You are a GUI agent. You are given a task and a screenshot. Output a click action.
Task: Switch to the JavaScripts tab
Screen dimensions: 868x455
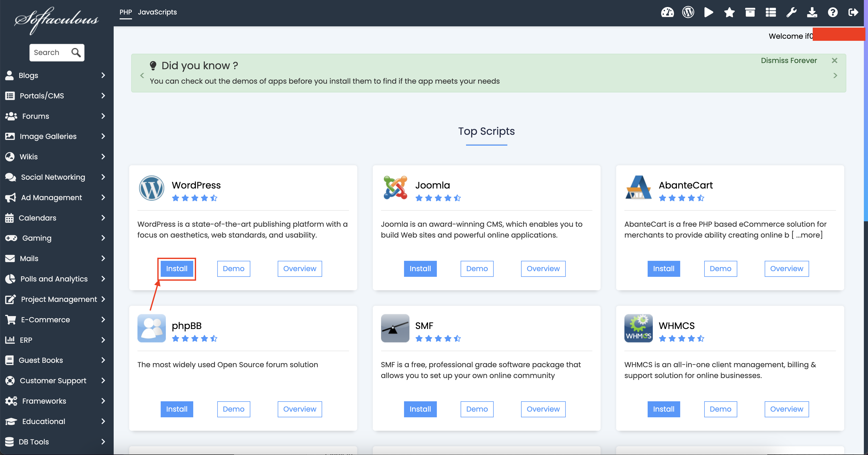coord(157,12)
